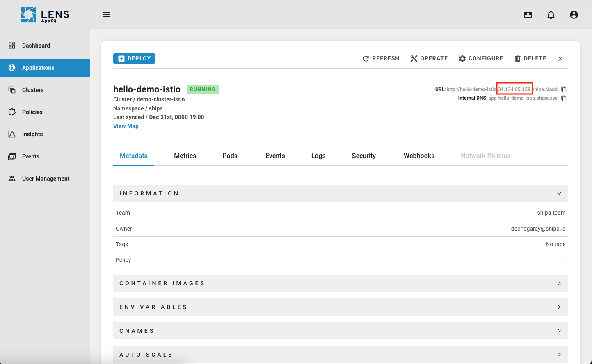Copy the app URL to clipboard
This screenshot has width=592, height=364.
tap(564, 89)
